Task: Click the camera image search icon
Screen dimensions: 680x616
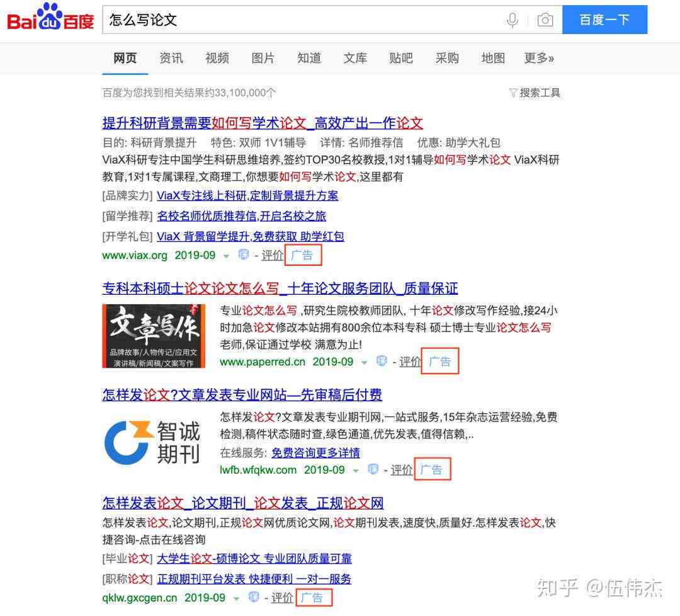Action: [545, 20]
